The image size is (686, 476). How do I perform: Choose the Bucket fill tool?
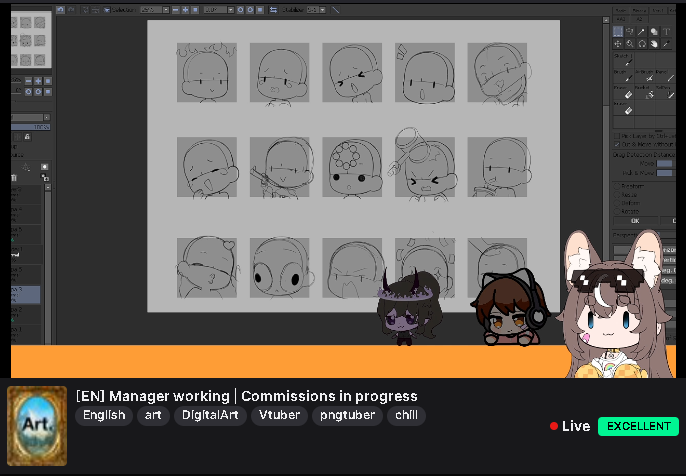645,92
